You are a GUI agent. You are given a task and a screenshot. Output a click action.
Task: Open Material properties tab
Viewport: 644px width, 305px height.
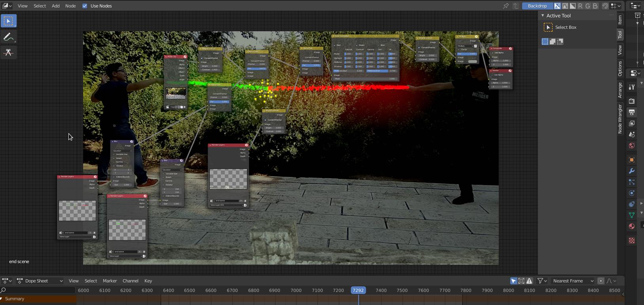click(x=632, y=226)
